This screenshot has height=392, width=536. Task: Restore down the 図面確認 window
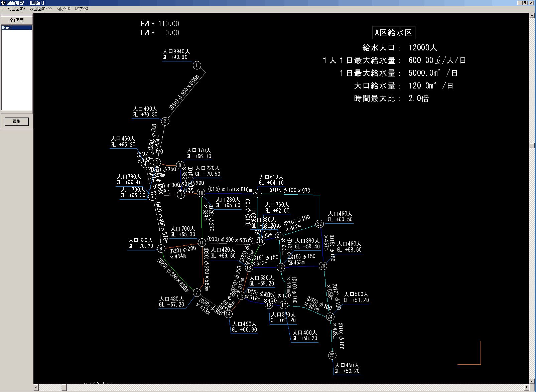525,3
